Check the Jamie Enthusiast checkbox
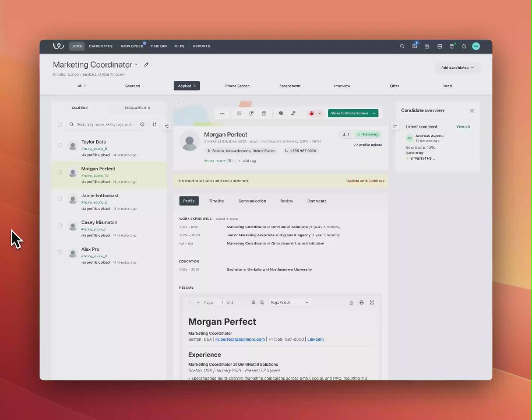The height and width of the screenshot is (420, 532). (x=59, y=199)
